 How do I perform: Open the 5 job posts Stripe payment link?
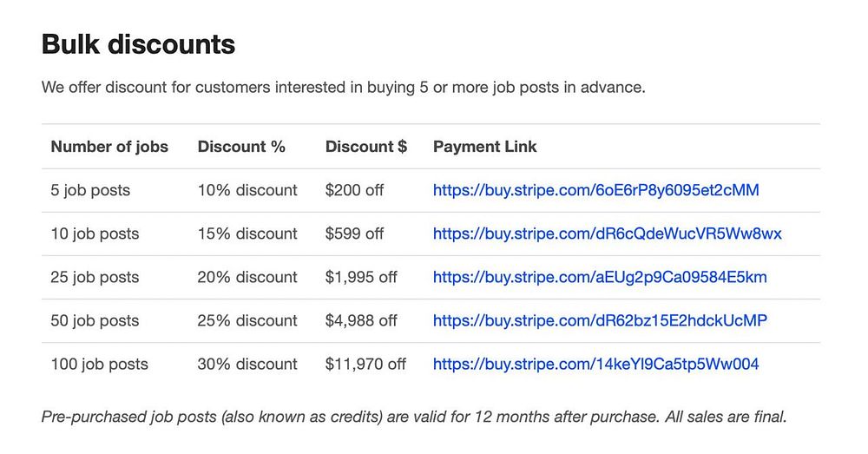tap(595, 190)
